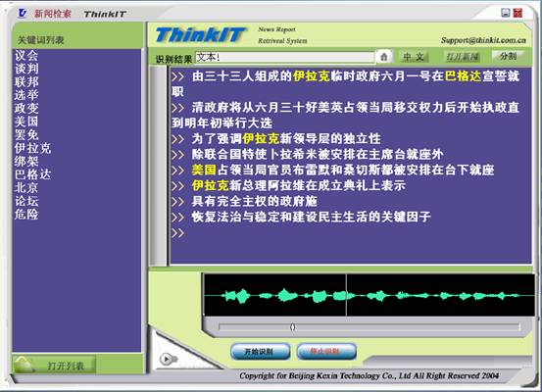
Task: Select keyword 美国 in keyword list
Action: tap(26, 122)
